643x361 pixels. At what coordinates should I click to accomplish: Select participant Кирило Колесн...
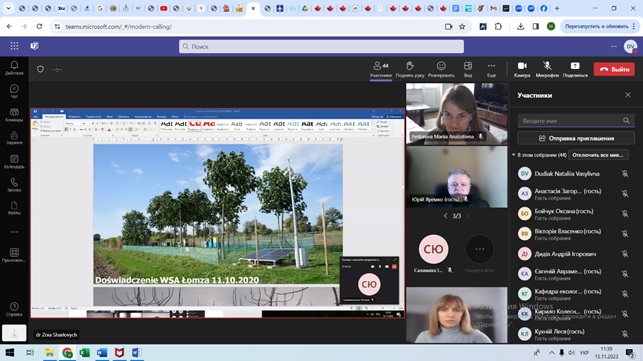click(x=574, y=314)
